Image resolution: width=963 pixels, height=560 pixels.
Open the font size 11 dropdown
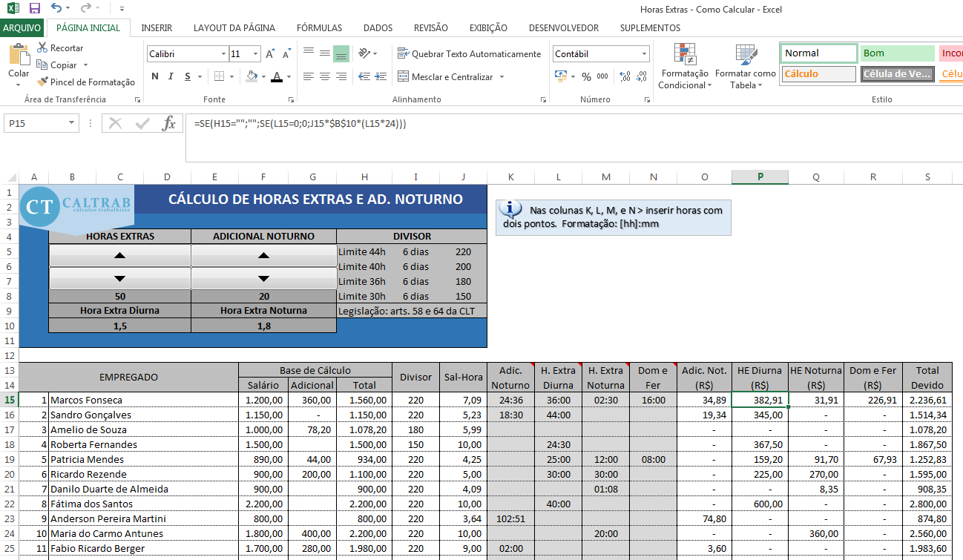click(255, 54)
